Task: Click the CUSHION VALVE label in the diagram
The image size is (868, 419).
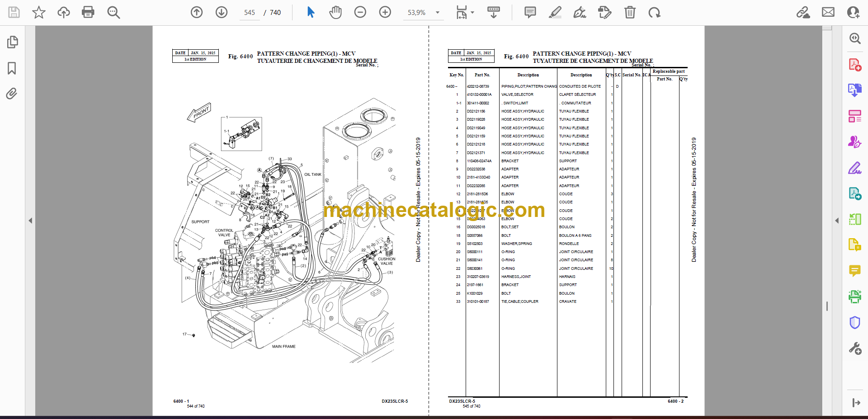Action: click(387, 261)
